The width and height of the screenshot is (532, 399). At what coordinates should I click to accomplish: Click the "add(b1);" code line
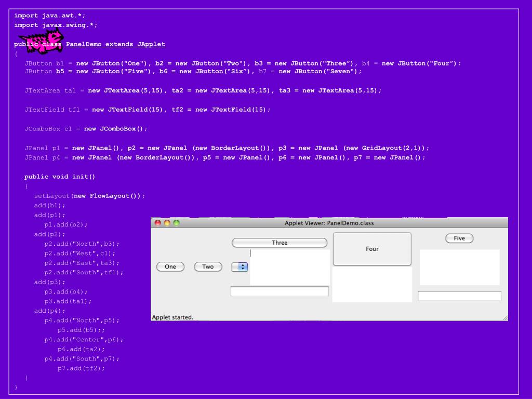(49, 205)
